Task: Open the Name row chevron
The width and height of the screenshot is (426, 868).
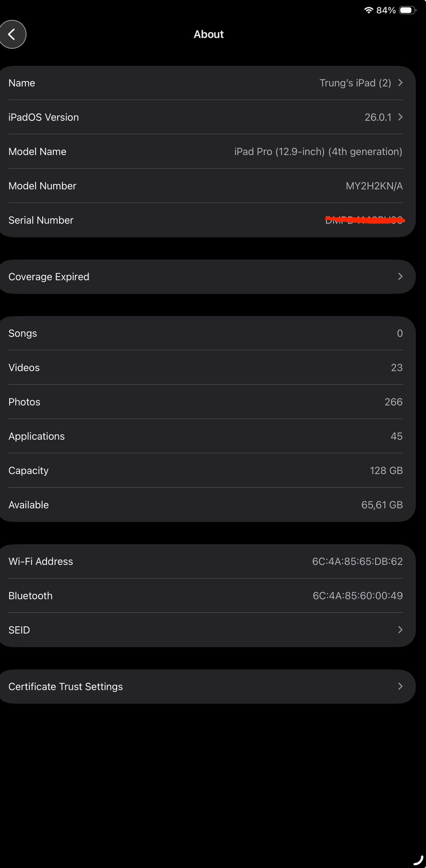Action: point(400,83)
